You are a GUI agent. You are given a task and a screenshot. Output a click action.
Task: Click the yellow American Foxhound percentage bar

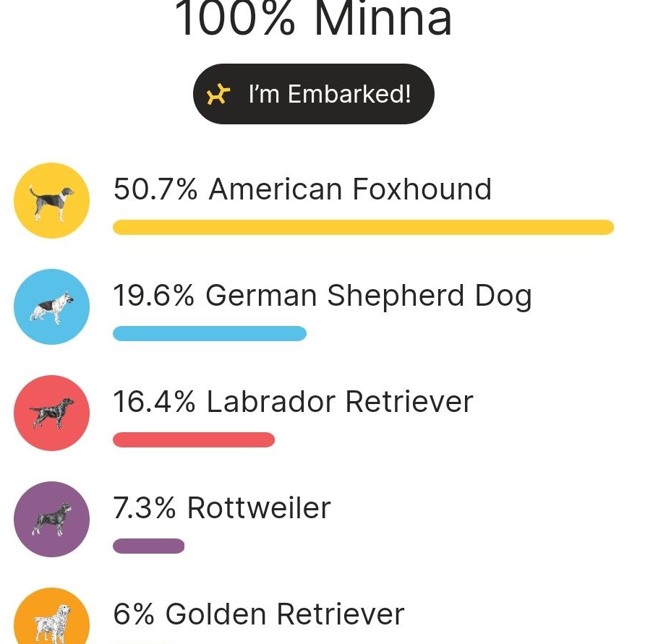pos(363,228)
